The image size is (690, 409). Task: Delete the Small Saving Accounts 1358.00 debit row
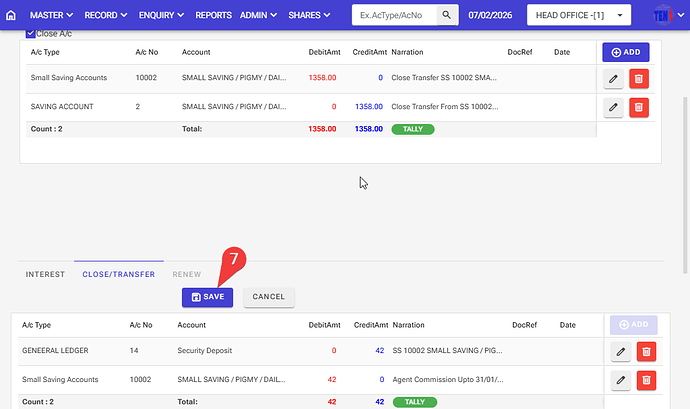[x=641, y=78]
